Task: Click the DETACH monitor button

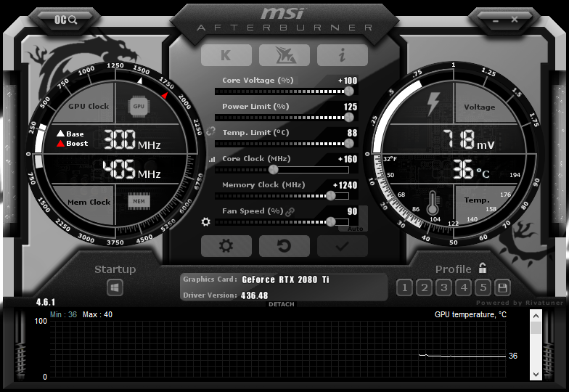Action: pyautogui.click(x=282, y=304)
